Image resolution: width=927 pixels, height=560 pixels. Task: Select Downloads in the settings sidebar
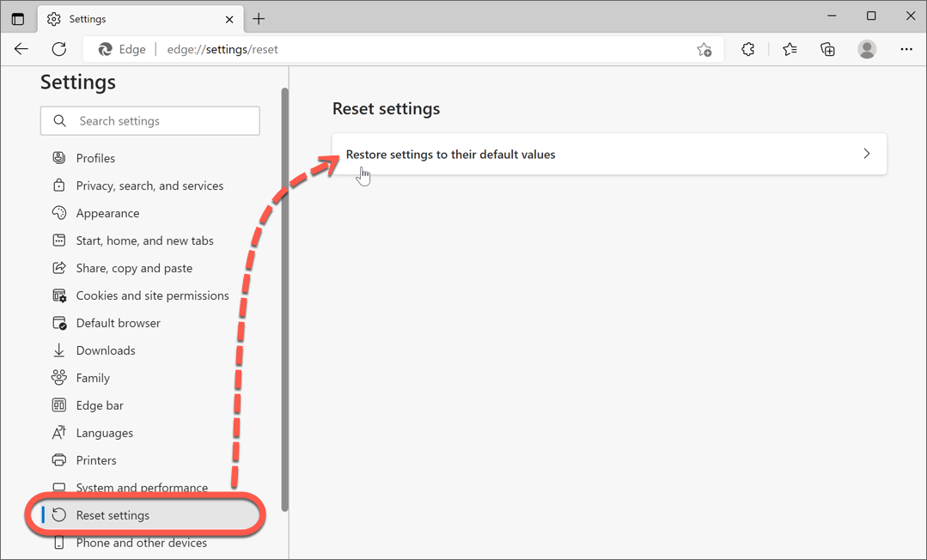point(105,350)
